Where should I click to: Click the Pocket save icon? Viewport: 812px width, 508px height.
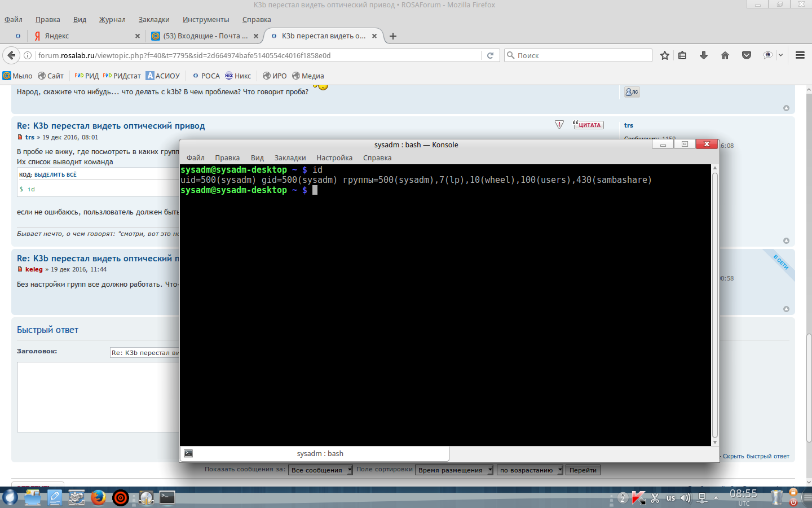[747, 55]
